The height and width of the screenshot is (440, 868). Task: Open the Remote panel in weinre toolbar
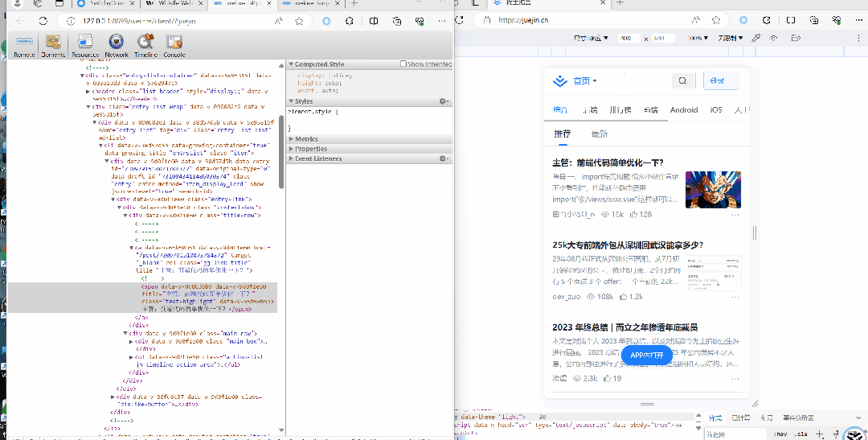tap(24, 45)
